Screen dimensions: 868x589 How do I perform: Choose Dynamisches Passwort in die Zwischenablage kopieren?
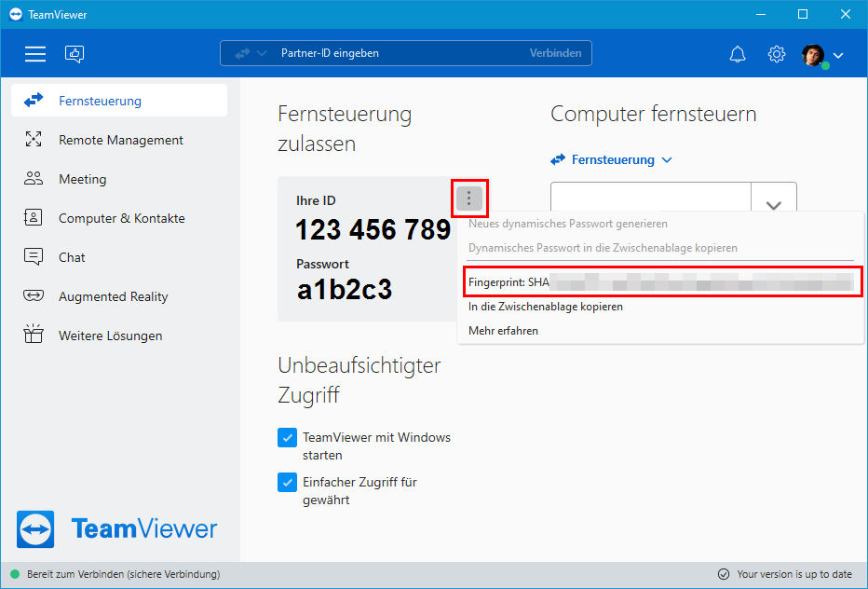tap(603, 248)
